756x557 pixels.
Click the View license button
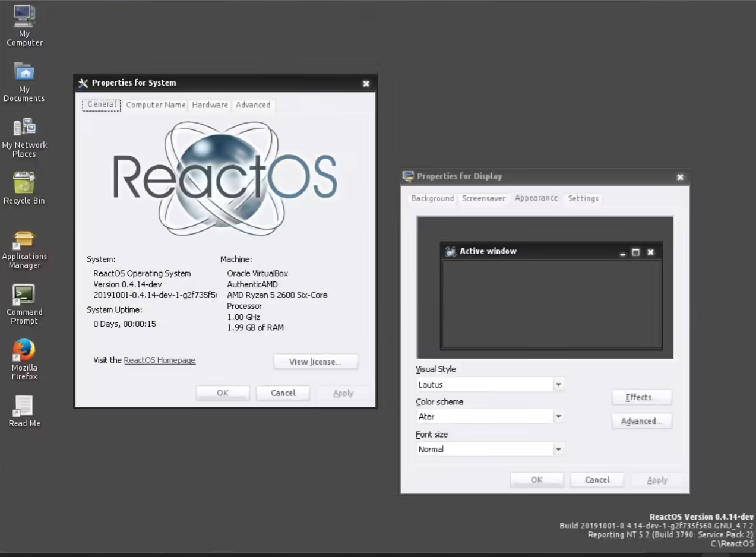tap(315, 362)
